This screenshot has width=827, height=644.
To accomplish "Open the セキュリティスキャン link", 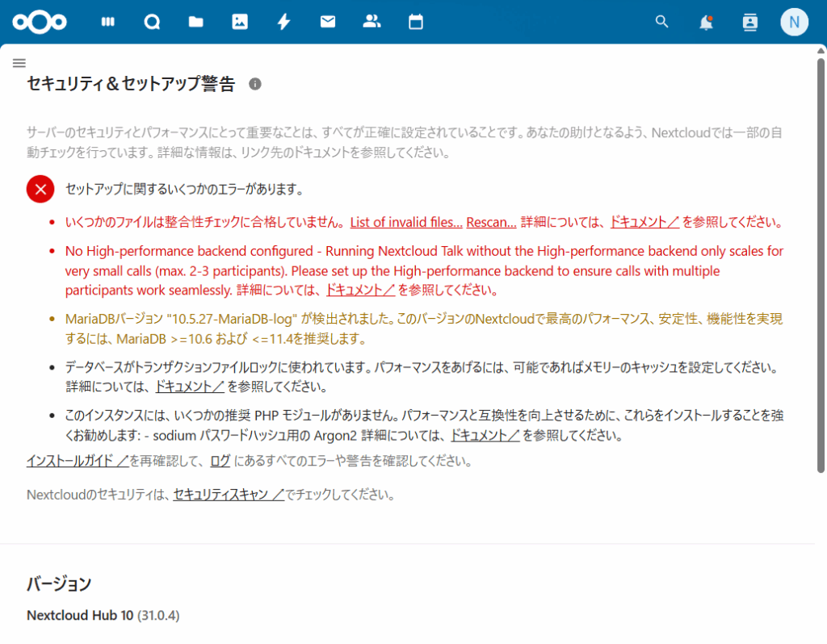I will click(229, 495).
